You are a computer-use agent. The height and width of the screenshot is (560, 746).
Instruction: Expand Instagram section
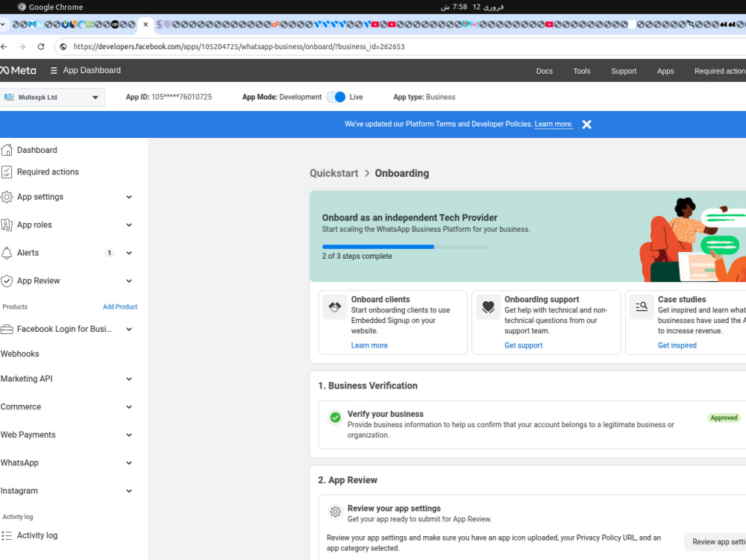129,491
